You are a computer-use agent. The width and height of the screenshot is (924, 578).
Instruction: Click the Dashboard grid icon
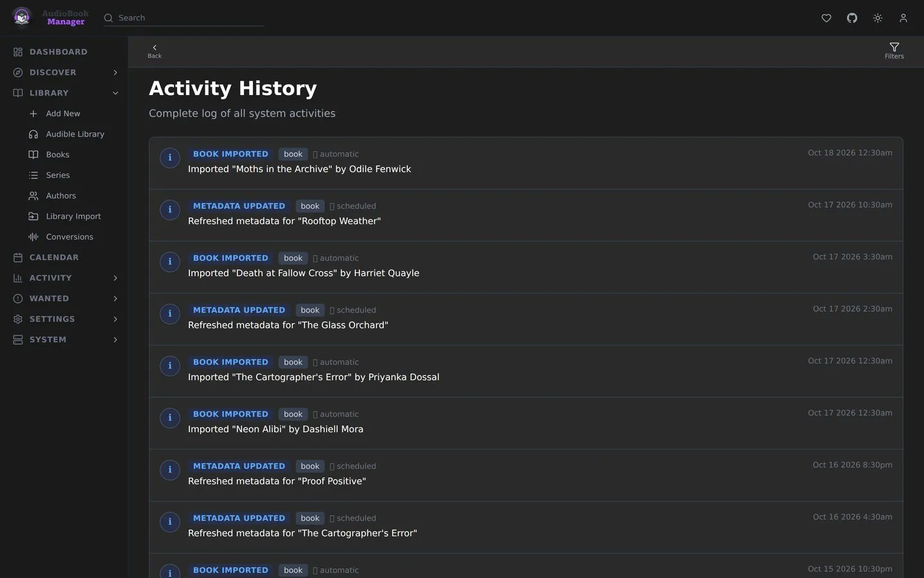pyautogui.click(x=18, y=52)
